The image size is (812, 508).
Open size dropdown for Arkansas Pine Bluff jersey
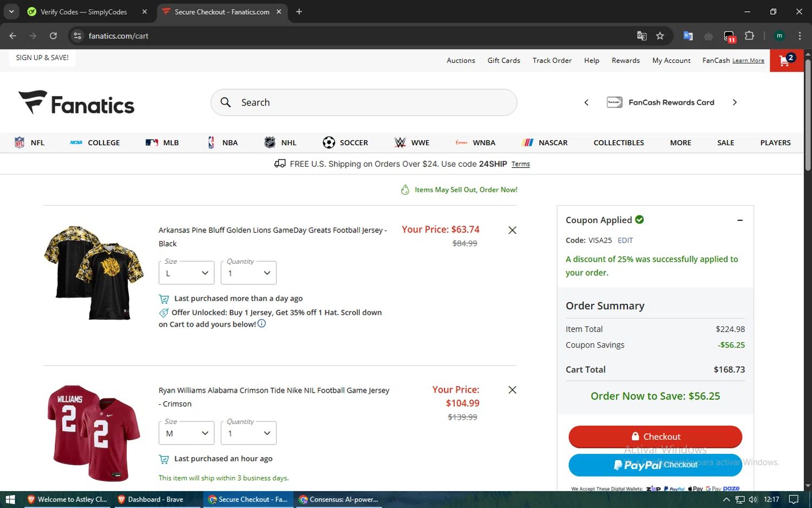pos(186,272)
